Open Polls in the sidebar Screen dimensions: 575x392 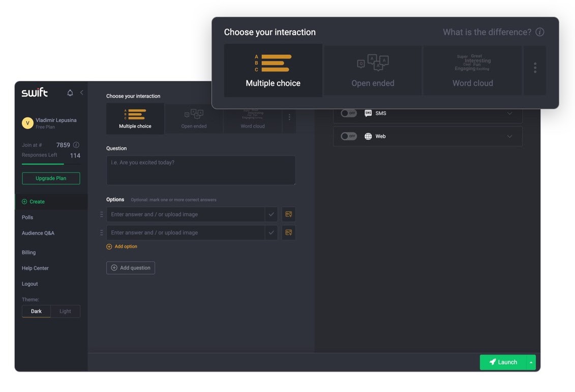pos(27,217)
